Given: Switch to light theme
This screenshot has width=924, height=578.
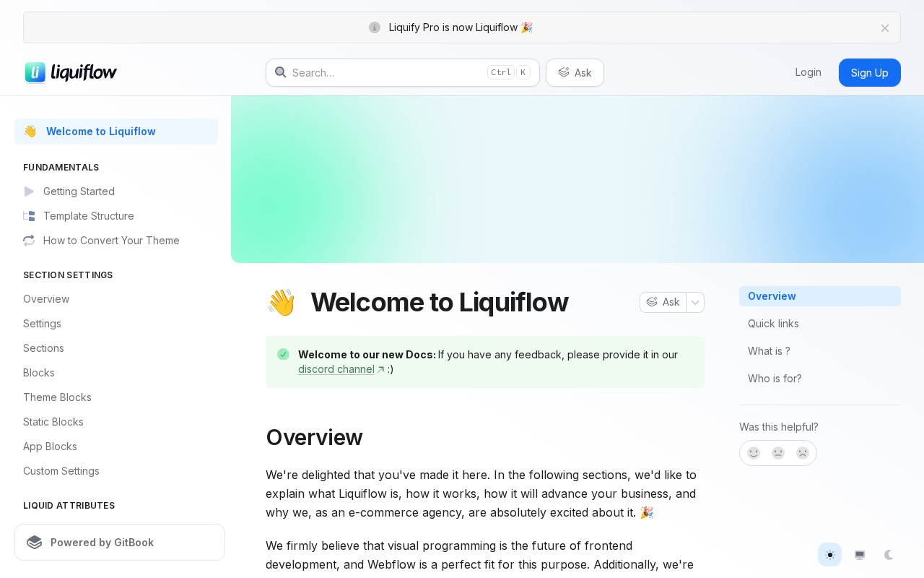Looking at the screenshot, I should pos(830,555).
